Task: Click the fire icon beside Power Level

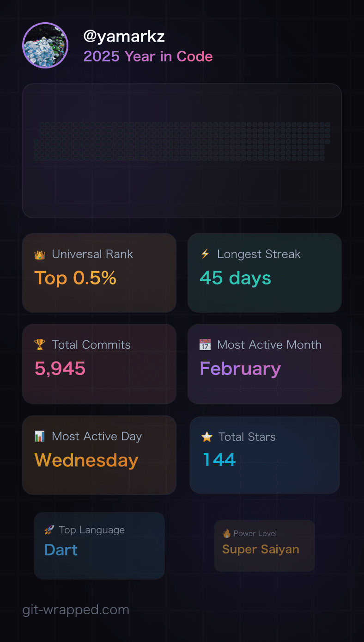Action: coord(227,533)
